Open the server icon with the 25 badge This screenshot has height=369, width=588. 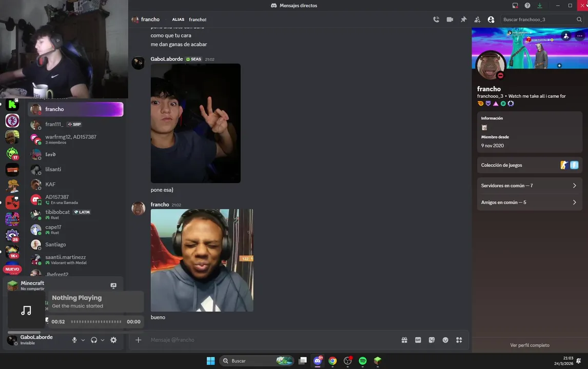pos(12,235)
